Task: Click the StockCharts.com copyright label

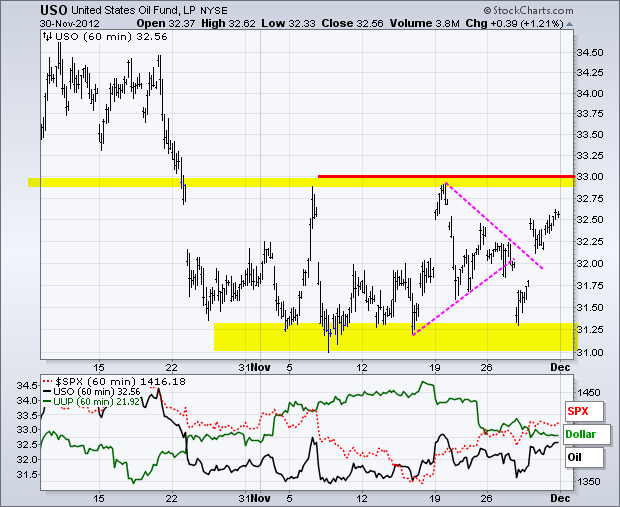Action: pyautogui.click(x=528, y=11)
